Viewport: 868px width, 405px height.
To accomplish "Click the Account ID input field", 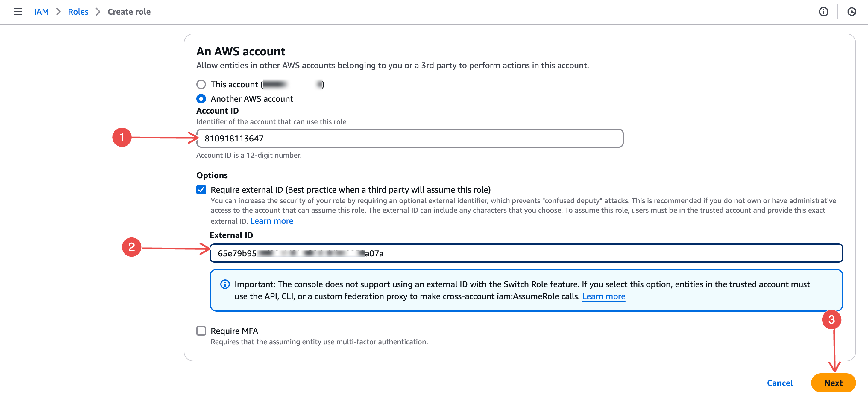I will (x=409, y=138).
